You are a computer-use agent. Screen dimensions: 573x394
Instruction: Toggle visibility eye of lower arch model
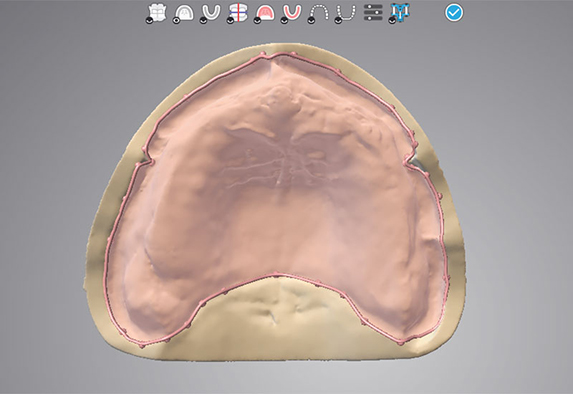pos(203,21)
